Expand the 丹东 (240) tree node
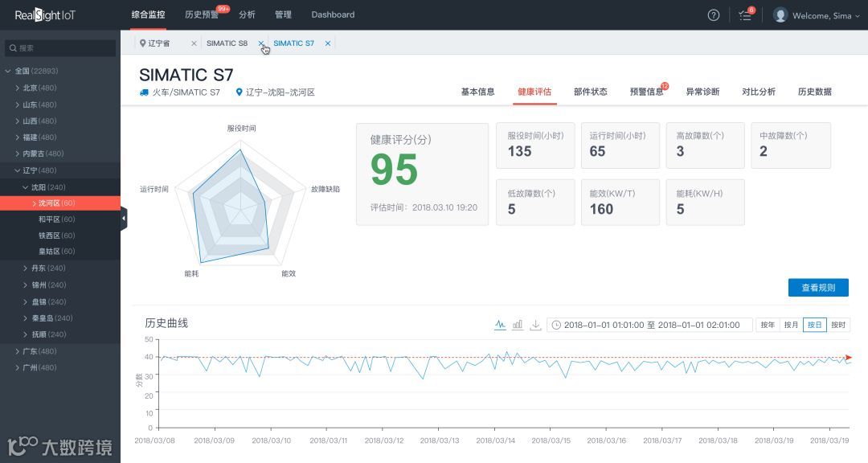 pyautogui.click(x=26, y=268)
